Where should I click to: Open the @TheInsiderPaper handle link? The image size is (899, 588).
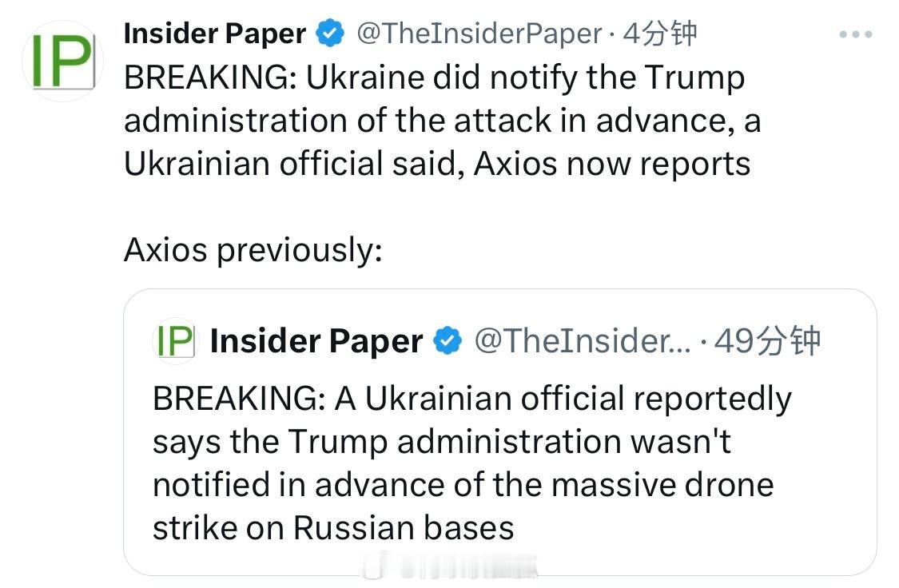[x=479, y=34]
